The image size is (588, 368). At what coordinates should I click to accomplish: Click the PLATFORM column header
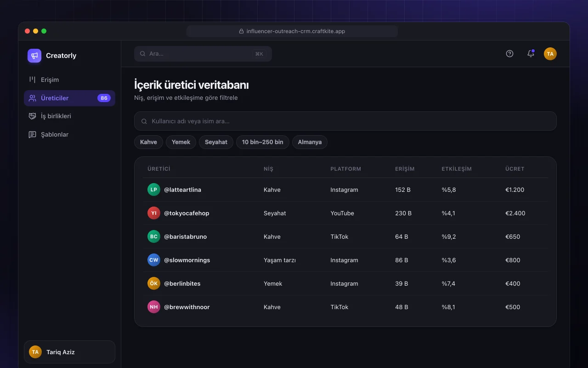[346, 169]
